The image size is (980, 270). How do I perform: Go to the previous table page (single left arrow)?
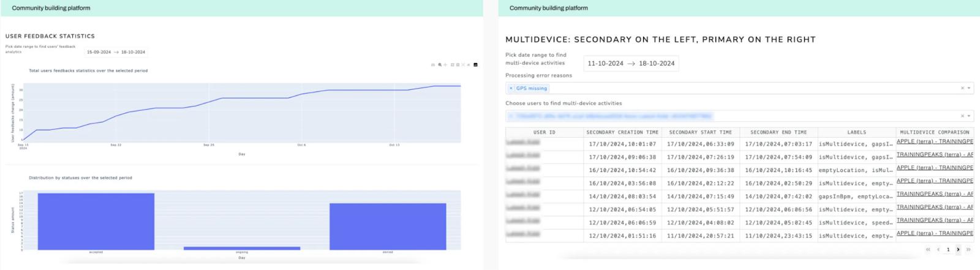pyautogui.click(x=938, y=249)
